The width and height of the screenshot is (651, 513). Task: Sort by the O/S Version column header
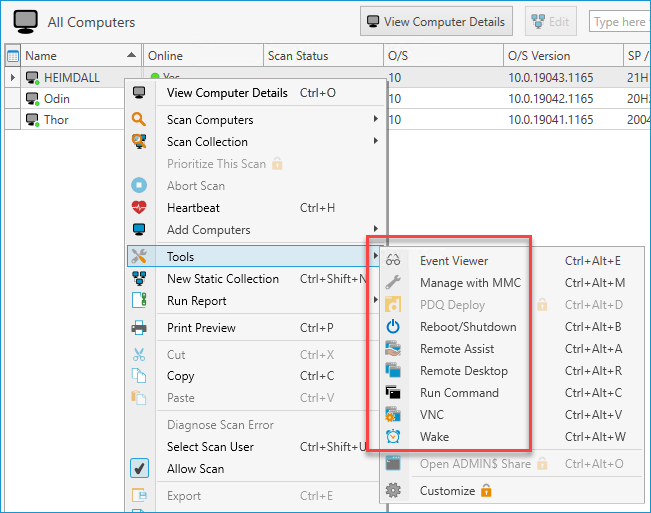tap(563, 56)
